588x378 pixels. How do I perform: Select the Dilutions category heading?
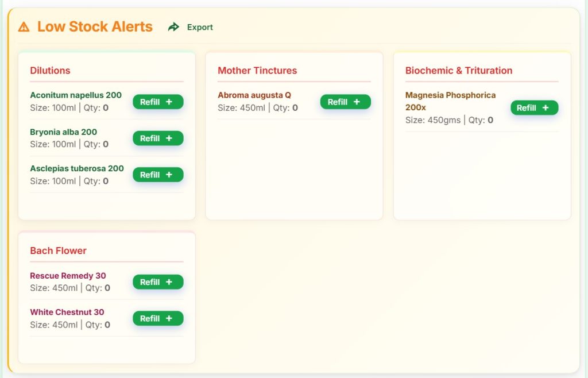coord(50,71)
